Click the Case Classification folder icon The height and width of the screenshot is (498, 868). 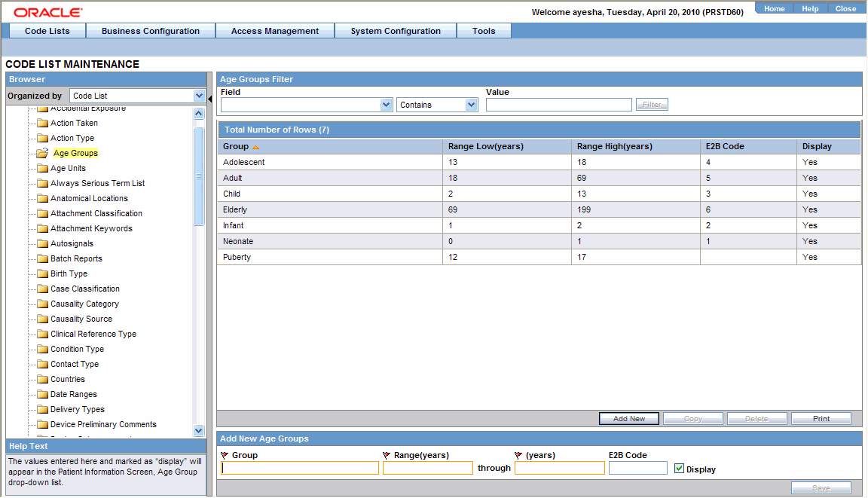click(x=43, y=289)
